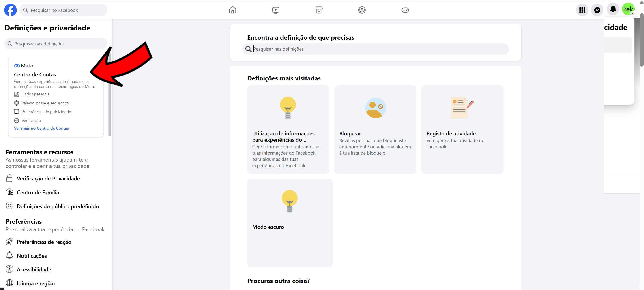This screenshot has width=644, height=290.
Task: Click the sidebar vertical scrollbar
Action: coord(109,95)
